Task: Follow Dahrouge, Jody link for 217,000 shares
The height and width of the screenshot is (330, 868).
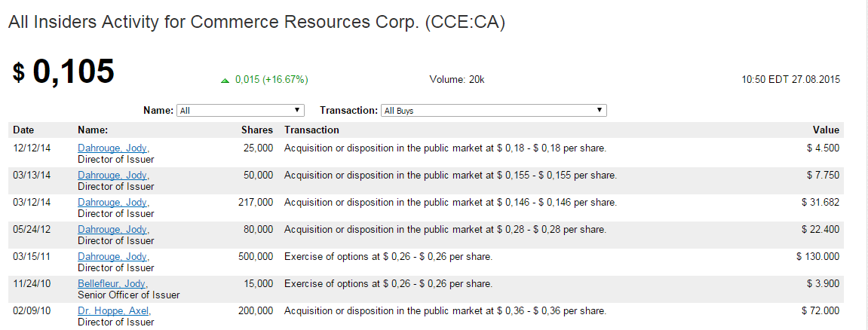Action: click(112, 203)
